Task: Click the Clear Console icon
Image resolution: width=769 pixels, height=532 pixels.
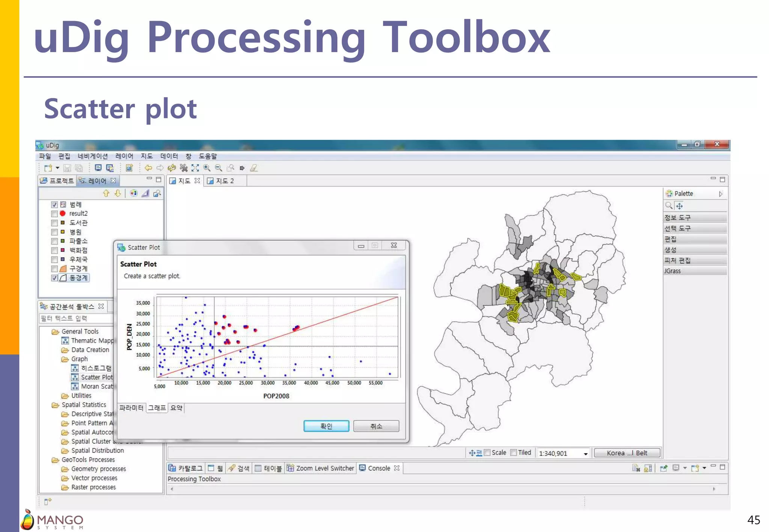Action: (636, 468)
